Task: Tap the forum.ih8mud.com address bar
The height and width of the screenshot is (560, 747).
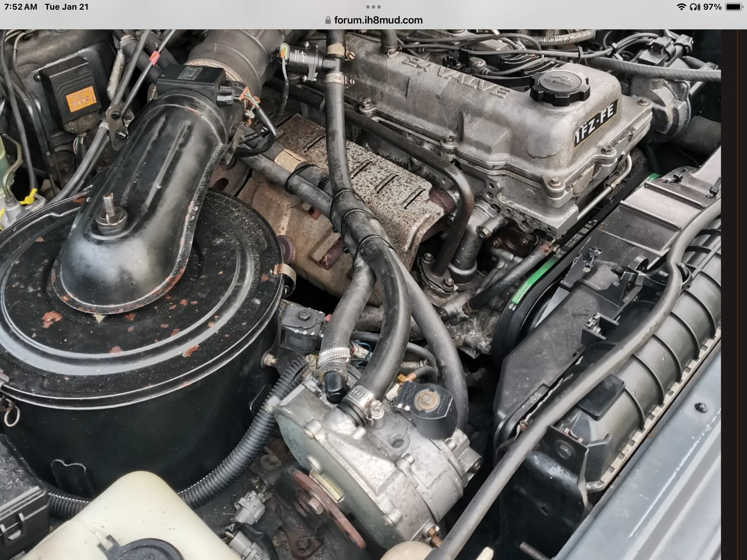Action: tap(373, 20)
